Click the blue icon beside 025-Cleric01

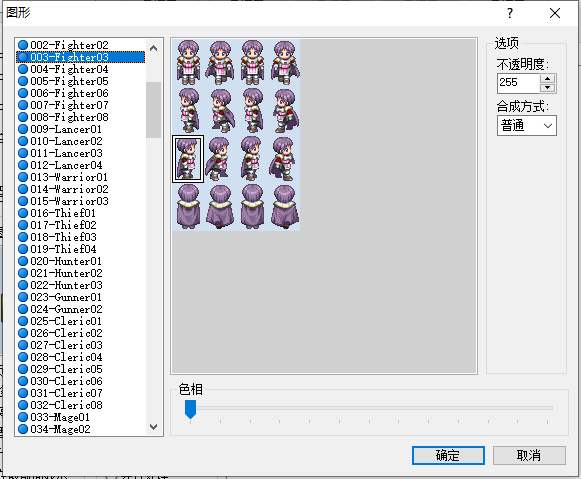pos(23,321)
